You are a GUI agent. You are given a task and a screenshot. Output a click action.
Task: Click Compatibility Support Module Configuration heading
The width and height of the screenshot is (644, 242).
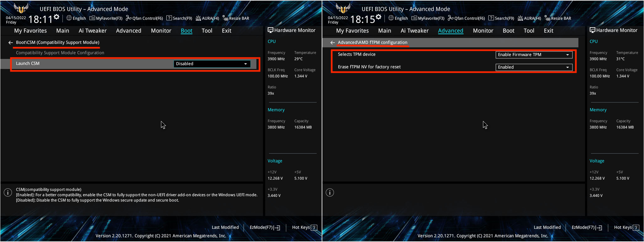click(60, 53)
